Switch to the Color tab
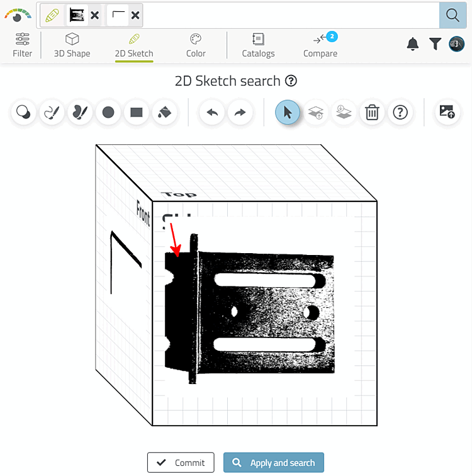472x476 pixels. [x=196, y=45]
